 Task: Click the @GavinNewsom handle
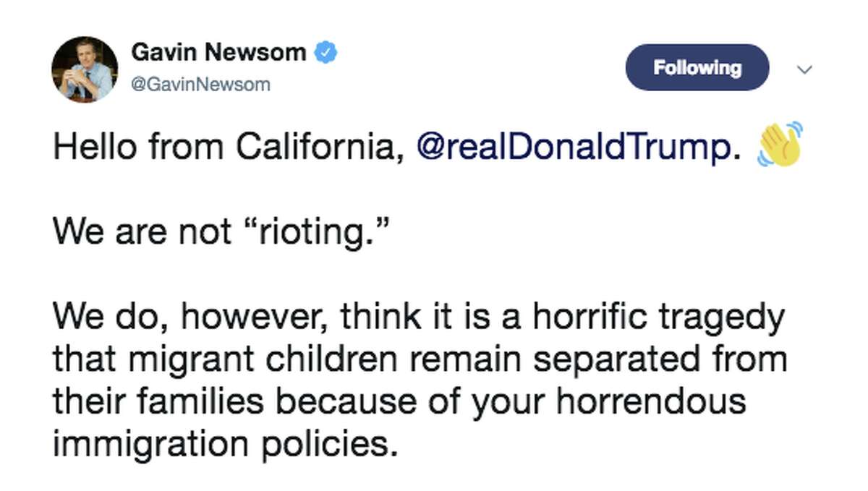(x=200, y=83)
